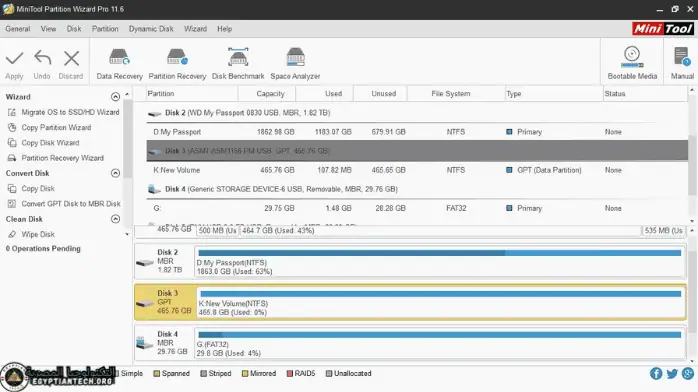Click the Disk 4 drive icon in the partition list

[x=154, y=190]
